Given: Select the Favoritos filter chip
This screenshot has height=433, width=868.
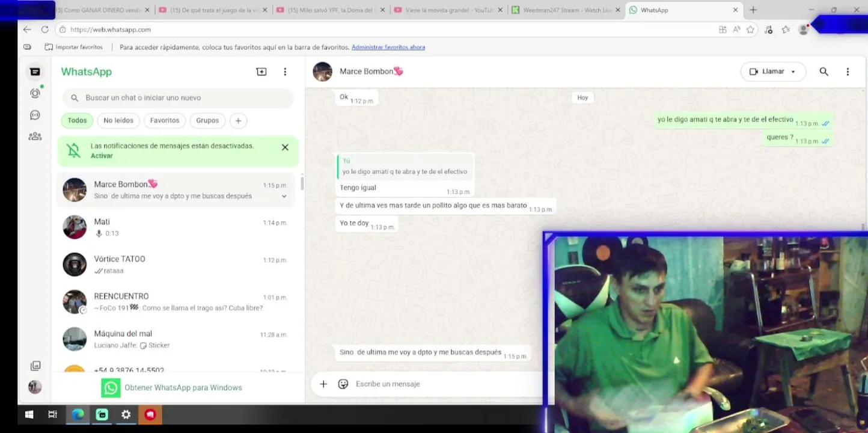Looking at the screenshot, I should pyautogui.click(x=165, y=120).
